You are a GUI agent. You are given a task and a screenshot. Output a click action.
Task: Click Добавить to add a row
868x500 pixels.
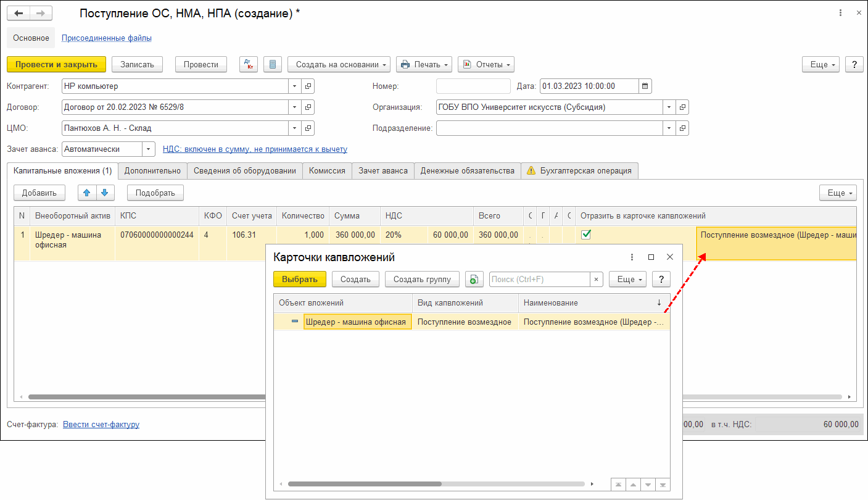pyautogui.click(x=39, y=193)
